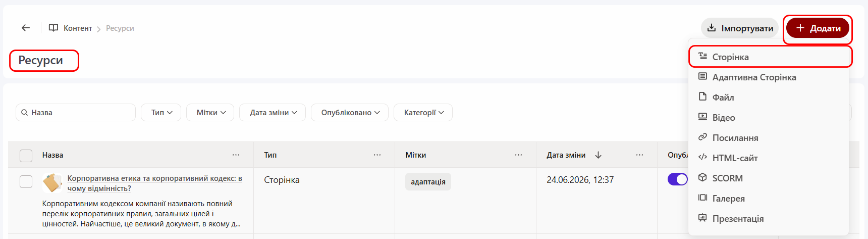Image resolution: width=868 pixels, height=239 pixels.
Task: Open the Корпоративна етика resource link
Action: click(155, 183)
